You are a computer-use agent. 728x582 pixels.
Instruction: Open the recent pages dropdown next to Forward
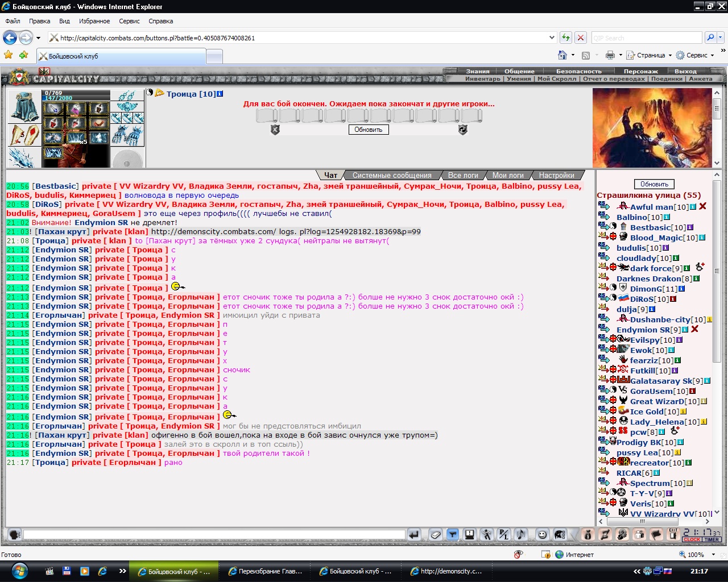pyautogui.click(x=38, y=38)
